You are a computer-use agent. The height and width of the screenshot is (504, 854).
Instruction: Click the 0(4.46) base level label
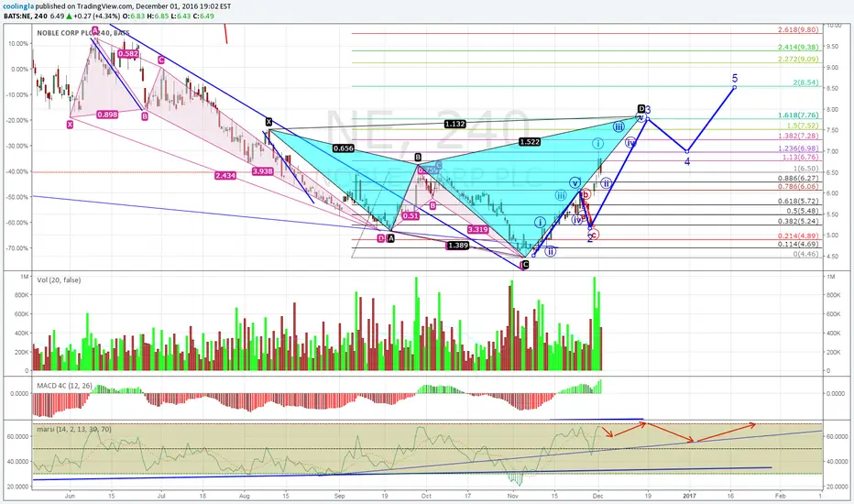coord(805,254)
